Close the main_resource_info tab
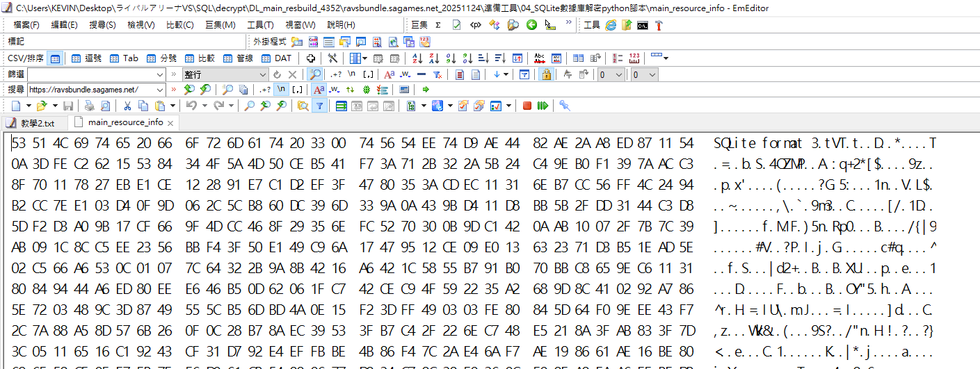Viewport: 980px width, 369px height. coord(170,123)
